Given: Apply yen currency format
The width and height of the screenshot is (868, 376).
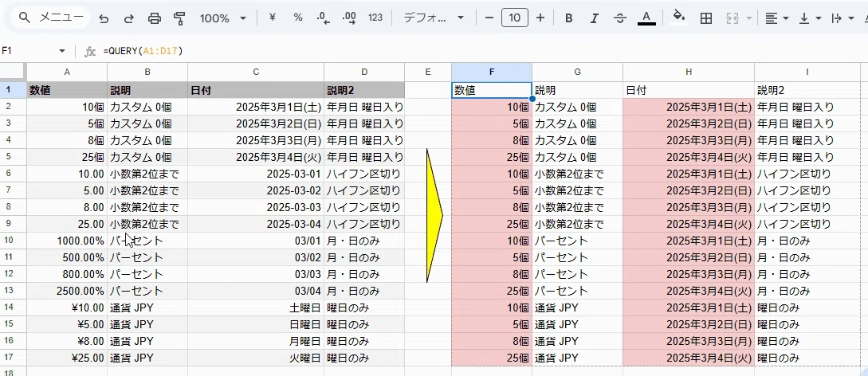Looking at the screenshot, I should [x=272, y=18].
